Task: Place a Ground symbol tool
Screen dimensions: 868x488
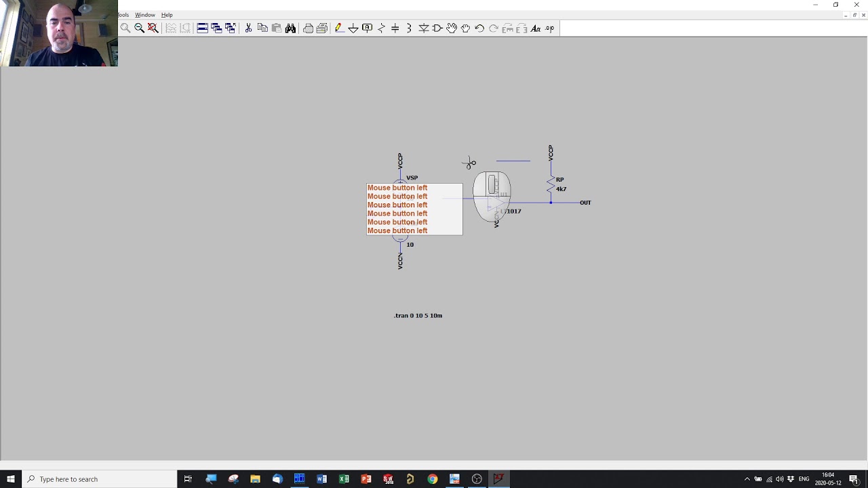Action: (x=353, y=28)
